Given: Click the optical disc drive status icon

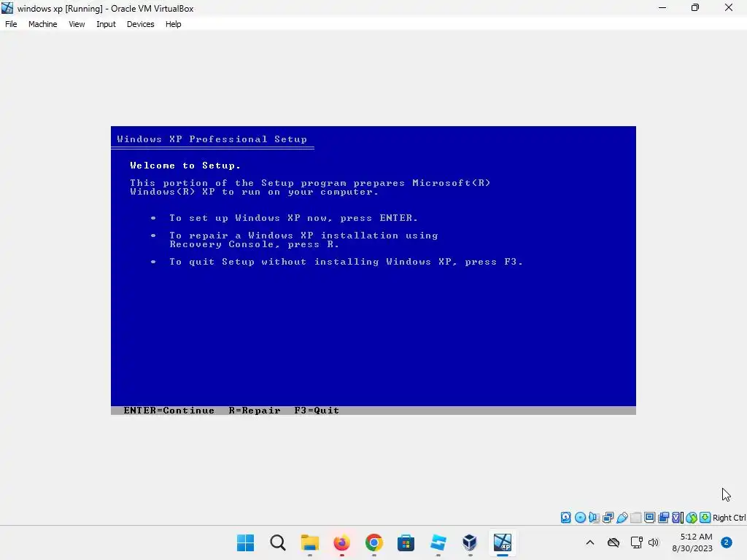Looking at the screenshot, I should tap(580, 518).
